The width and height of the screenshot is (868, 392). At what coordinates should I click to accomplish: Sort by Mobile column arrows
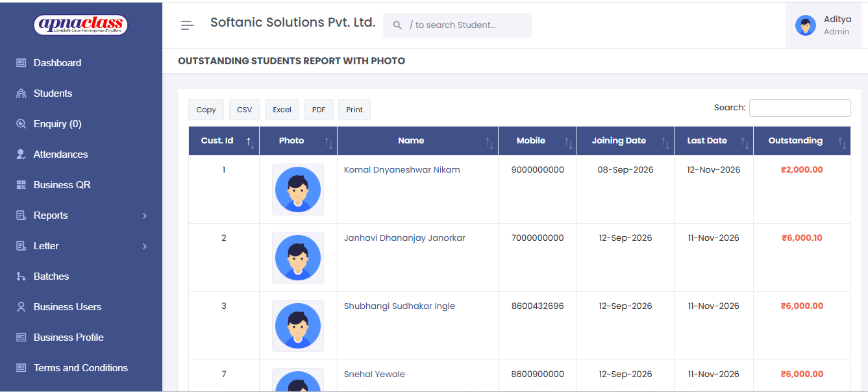tap(568, 141)
